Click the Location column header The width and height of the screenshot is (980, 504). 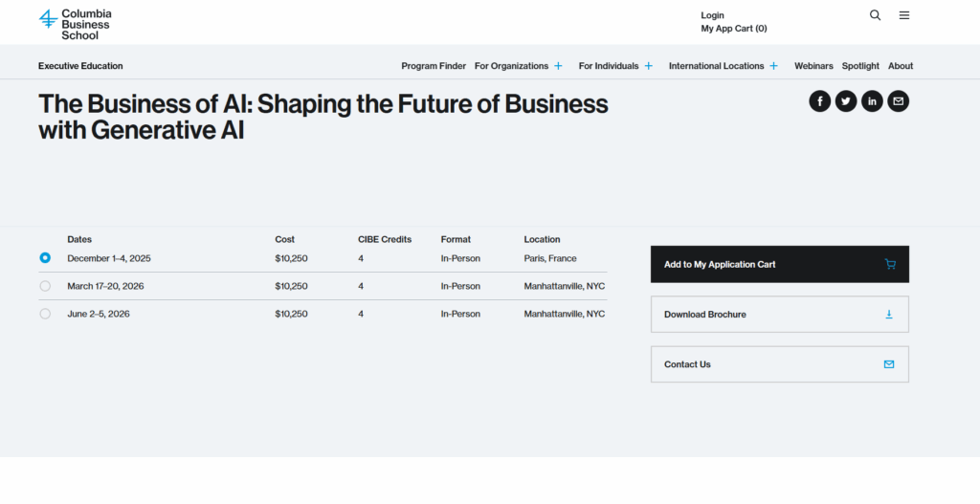coord(542,239)
